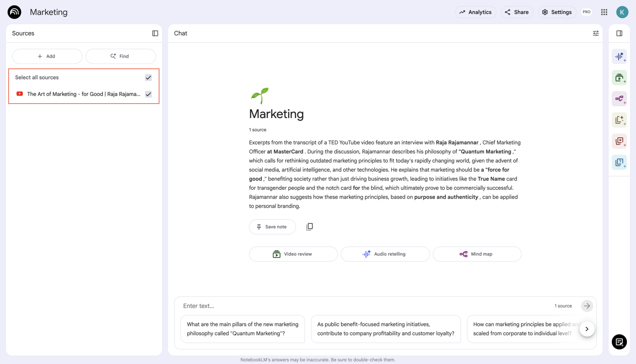Click Save note button
This screenshot has width=636, height=364.
[272, 227]
